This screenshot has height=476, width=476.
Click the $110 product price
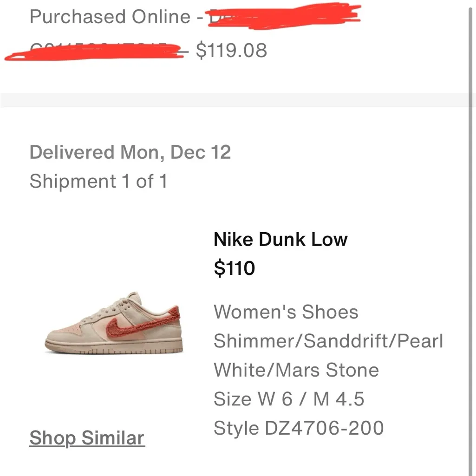[x=235, y=268]
